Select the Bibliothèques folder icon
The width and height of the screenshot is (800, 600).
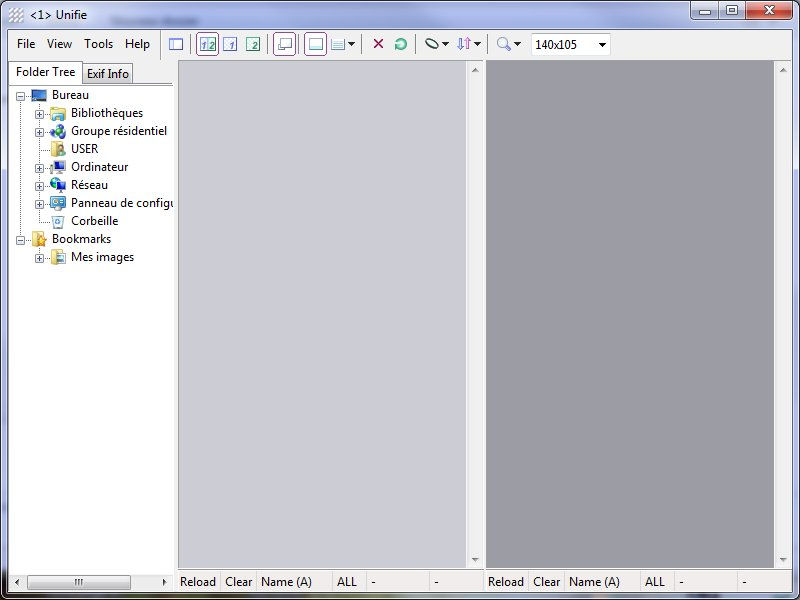point(58,114)
